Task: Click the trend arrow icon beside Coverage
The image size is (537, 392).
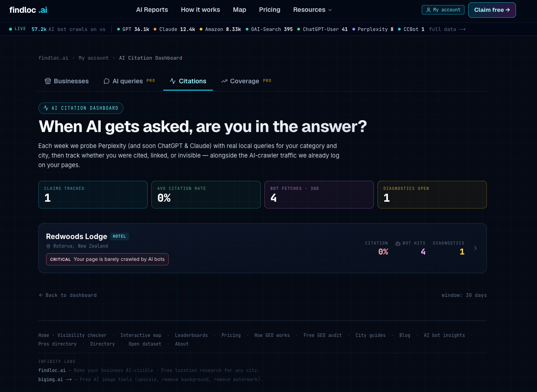Action: pos(224,81)
